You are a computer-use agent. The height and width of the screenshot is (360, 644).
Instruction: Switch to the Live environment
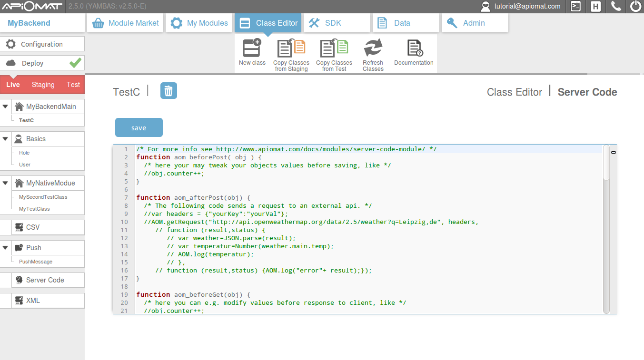[x=13, y=85]
